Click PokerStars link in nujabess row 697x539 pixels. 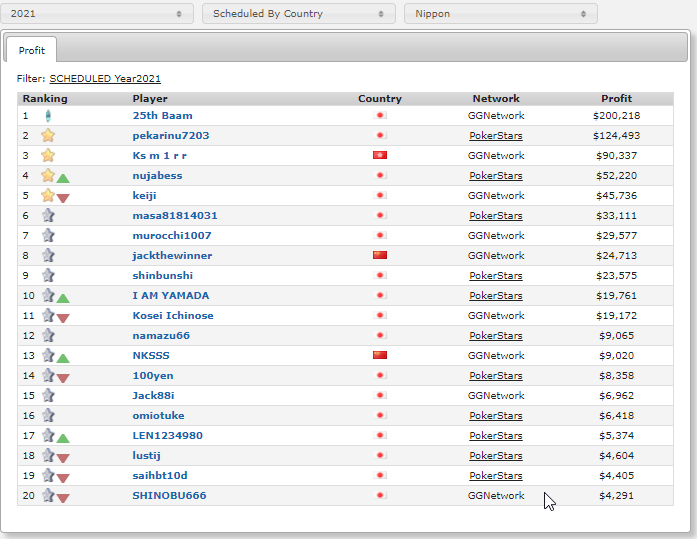point(496,176)
